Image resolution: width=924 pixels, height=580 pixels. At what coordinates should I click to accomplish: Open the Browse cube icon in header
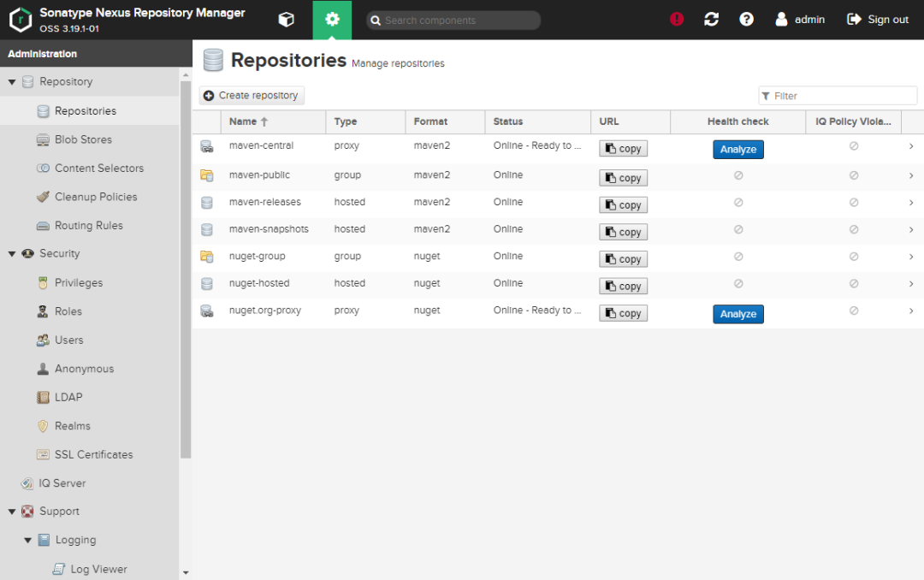[287, 20]
